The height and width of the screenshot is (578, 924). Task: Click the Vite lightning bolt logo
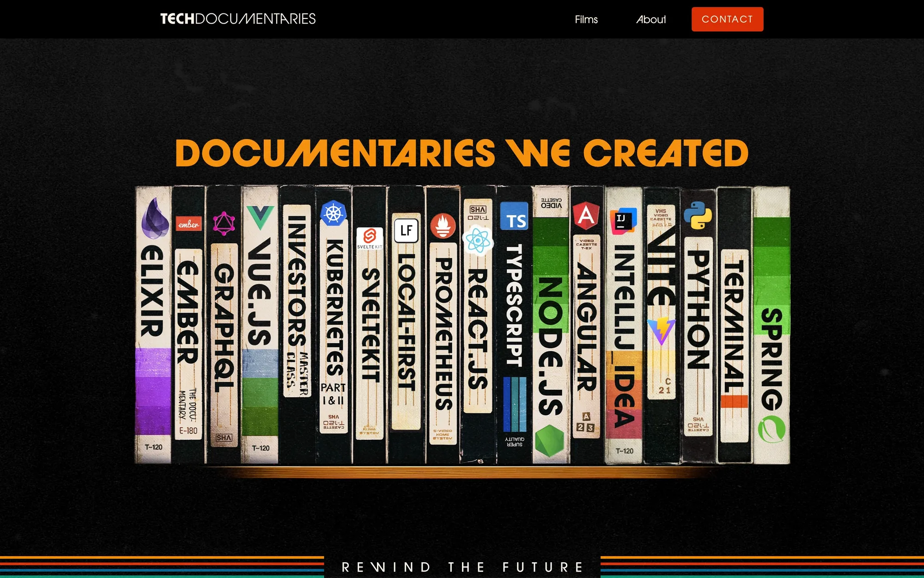pos(661,331)
